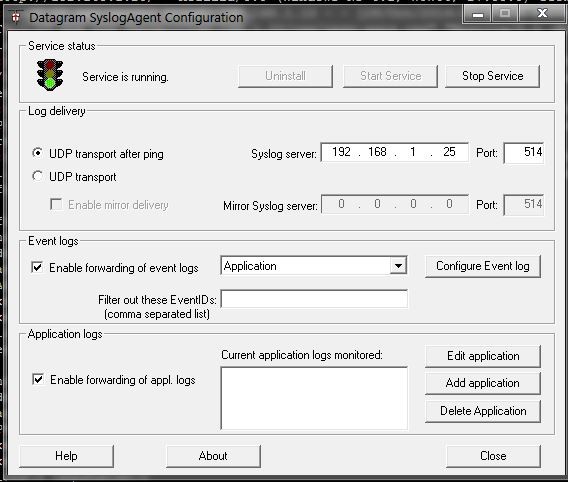The width and height of the screenshot is (568, 482).
Task: Click the Stop Service button
Action: coord(493,76)
